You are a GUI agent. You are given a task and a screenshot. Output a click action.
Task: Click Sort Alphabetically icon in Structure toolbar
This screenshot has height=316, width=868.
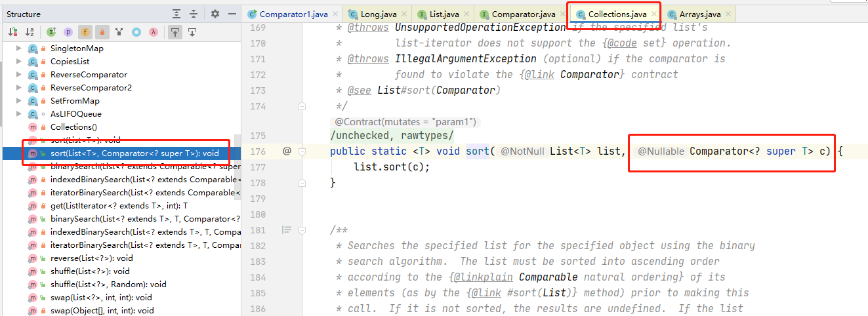click(x=30, y=31)
